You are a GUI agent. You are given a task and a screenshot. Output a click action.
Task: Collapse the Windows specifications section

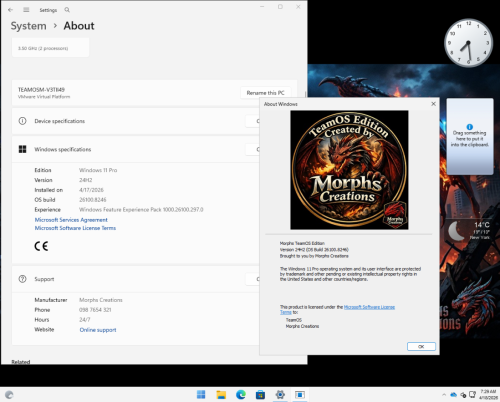coord(135,149)
